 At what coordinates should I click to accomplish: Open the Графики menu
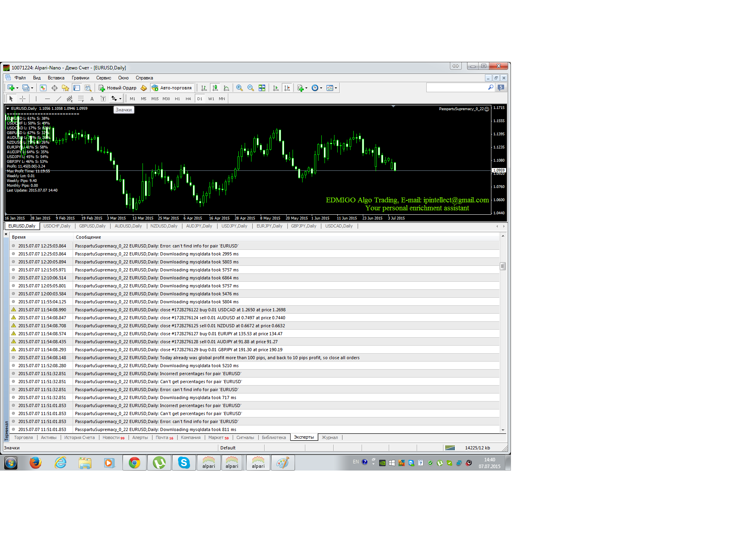(81, 78)
